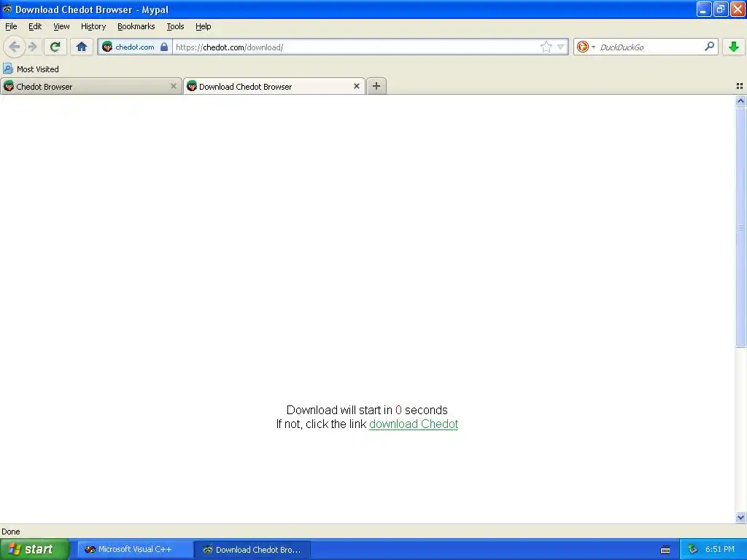Click the Download Chedot Bro... taskbar button
Screen dimensions: 747x560
(252, 549)
